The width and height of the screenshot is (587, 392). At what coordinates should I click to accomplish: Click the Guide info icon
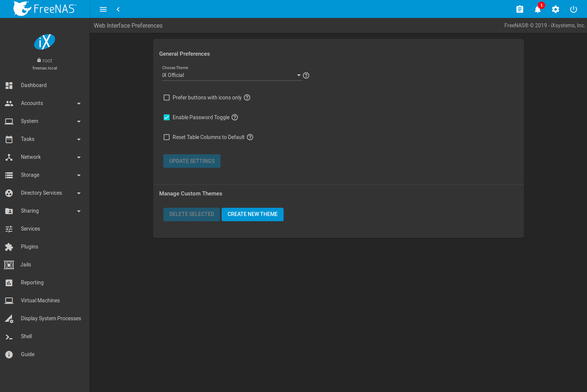pyautogui.click(x=9, y=354)
